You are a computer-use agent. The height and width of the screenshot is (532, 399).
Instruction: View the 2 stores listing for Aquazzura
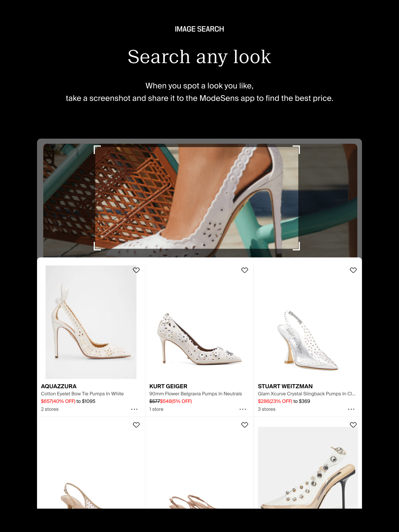coord(50,409)
